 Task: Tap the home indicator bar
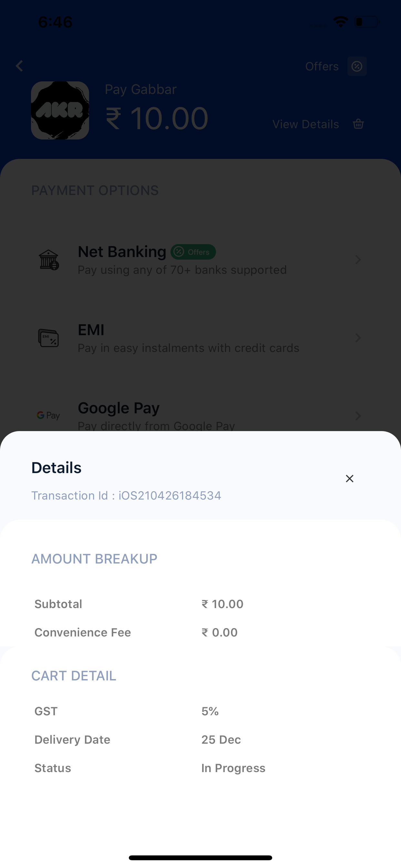pyautogui.click(x=200, y=858)
